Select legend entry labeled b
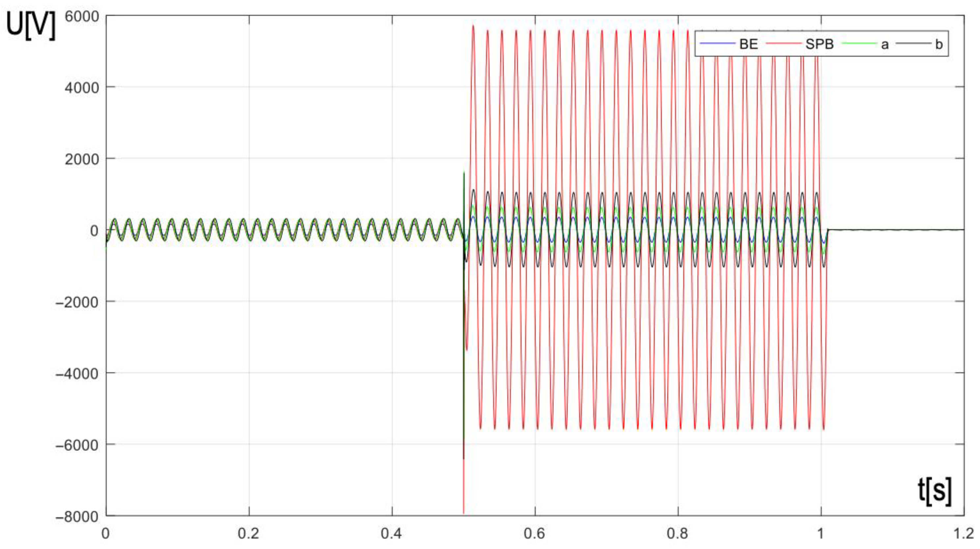Viewport: 980px width, 549px height. [939, 44]
